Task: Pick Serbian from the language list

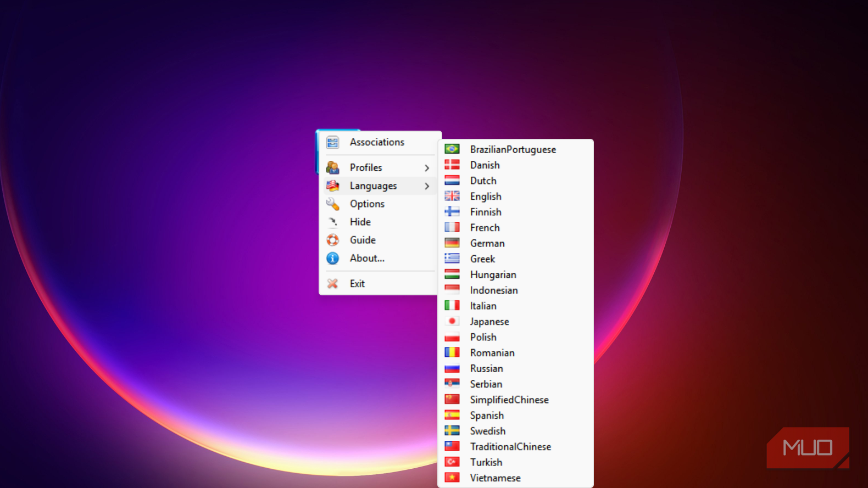Action: [x=515, y=384]
